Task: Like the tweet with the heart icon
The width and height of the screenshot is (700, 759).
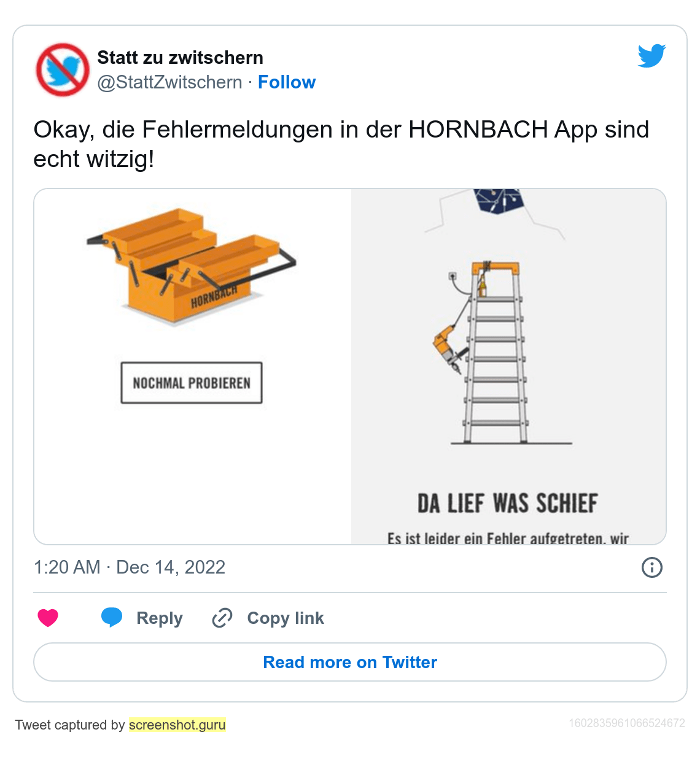Action: coord(48,618)
